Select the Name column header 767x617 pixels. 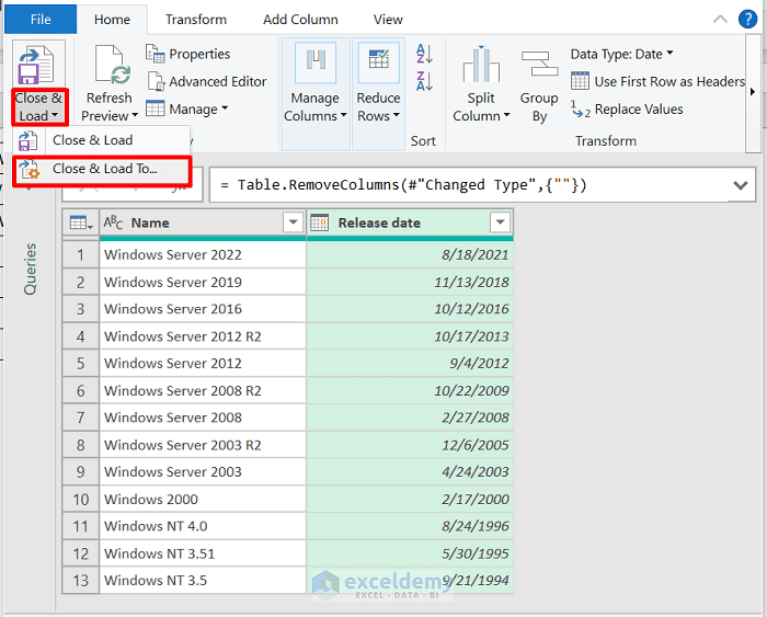(x=203, y=223)
